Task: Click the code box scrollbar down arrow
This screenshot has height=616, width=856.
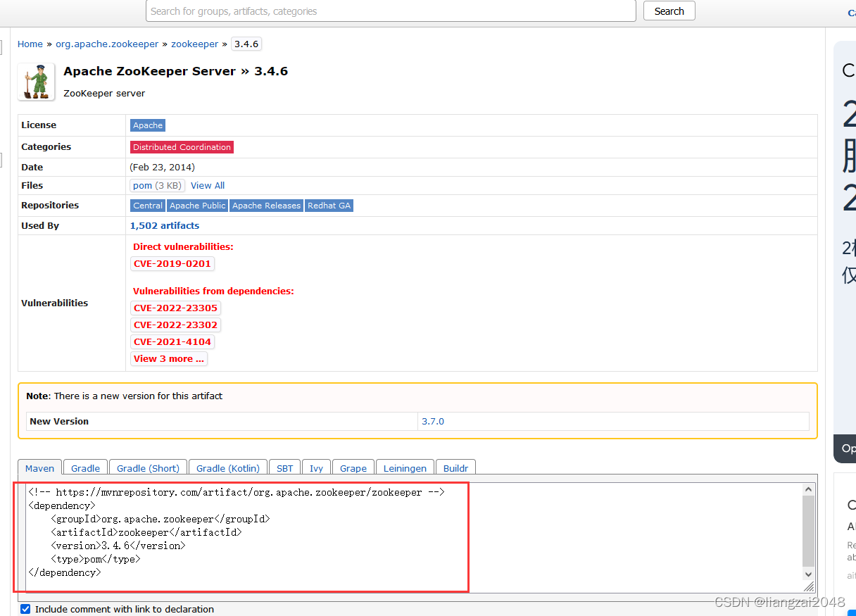Action: pyautogui.click(x=808, y=574)
